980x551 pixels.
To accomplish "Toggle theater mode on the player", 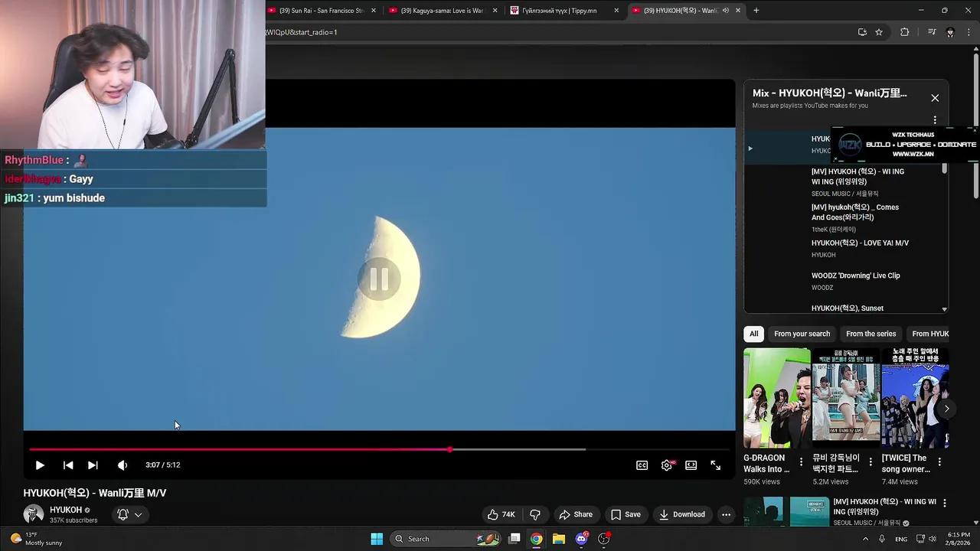I will tap(691, 465).
